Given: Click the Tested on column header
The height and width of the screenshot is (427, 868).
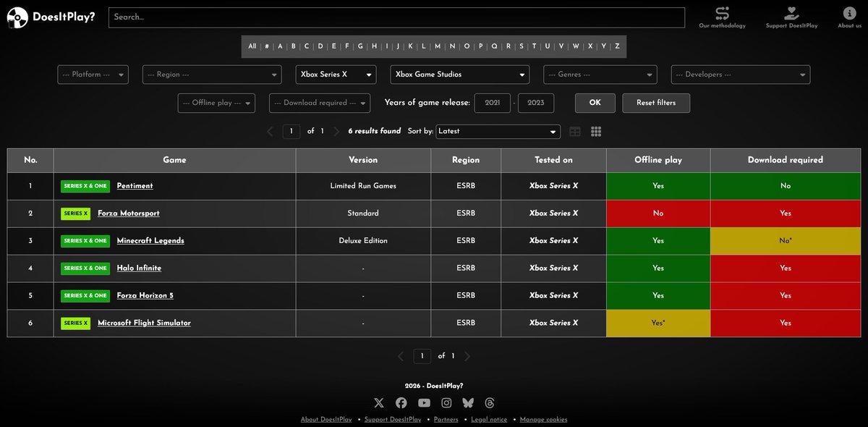Looking at the screenshot, I should coord(553,160).
